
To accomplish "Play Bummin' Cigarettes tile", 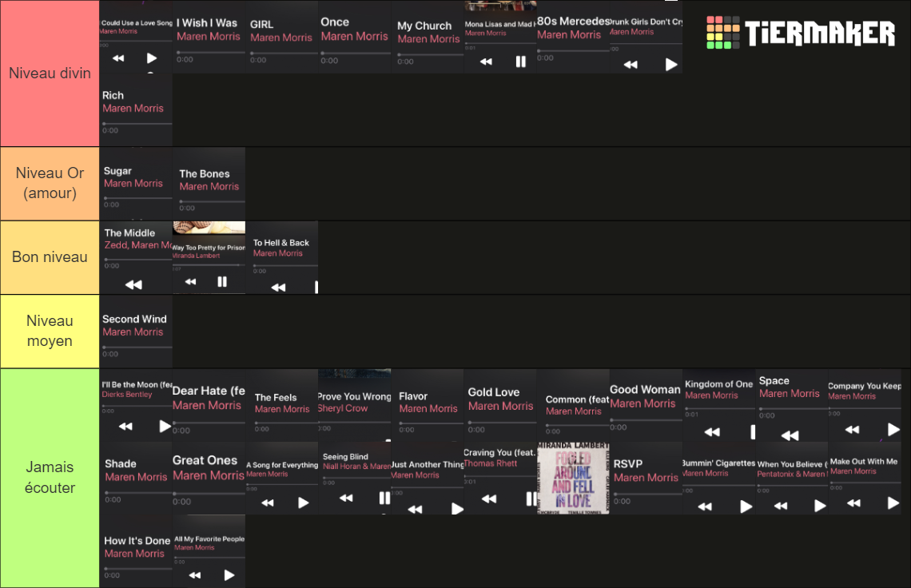I will (746, 507).
